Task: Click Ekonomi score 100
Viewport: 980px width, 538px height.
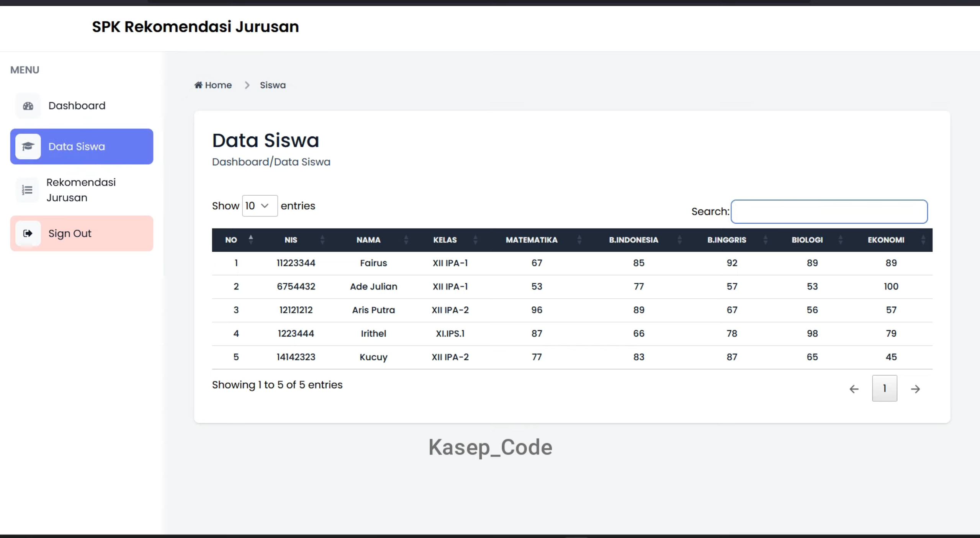Action: point(891,286)
